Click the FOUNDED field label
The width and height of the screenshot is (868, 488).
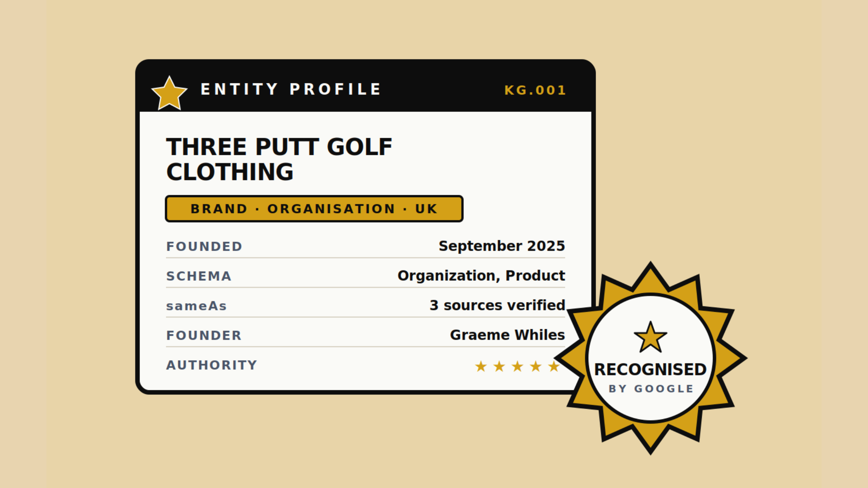pos(204,246)
